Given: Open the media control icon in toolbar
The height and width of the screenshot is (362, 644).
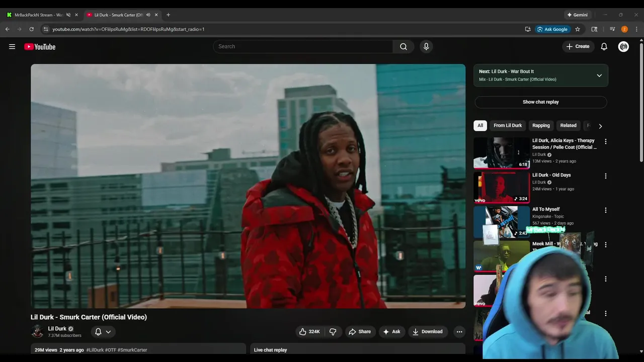Looking at the screenshot, I should [612, 29].
